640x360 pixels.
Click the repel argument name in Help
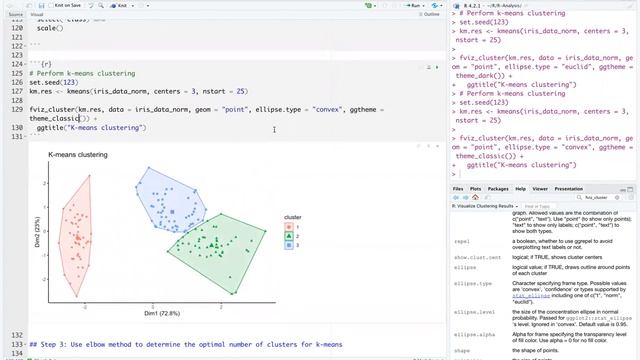[462, 242]
